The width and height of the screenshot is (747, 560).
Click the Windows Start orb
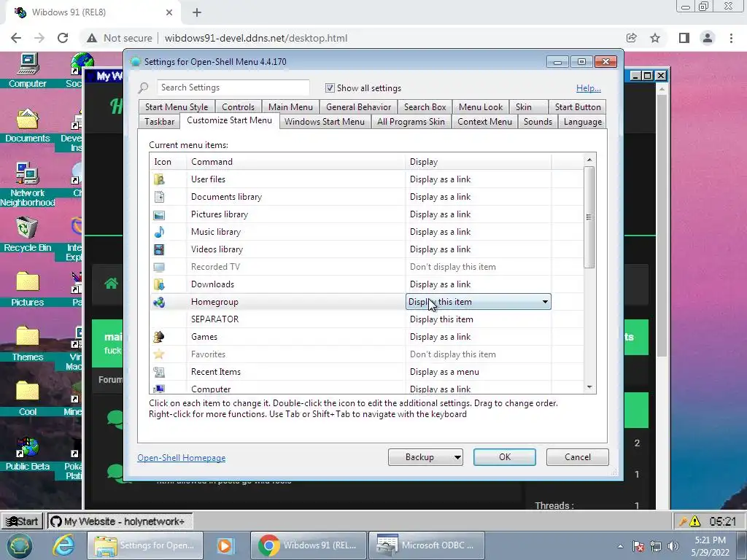pos(19,545)
